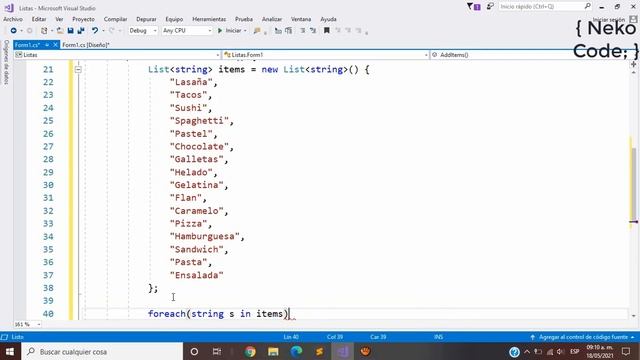640x360 pixels.
Task: Open the Herramientas menu
Action: [209, 19]
